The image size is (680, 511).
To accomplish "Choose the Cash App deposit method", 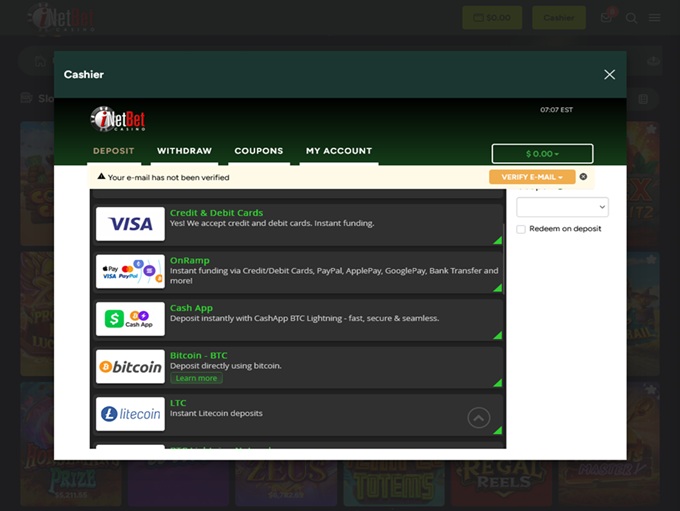I will [297, 319].
